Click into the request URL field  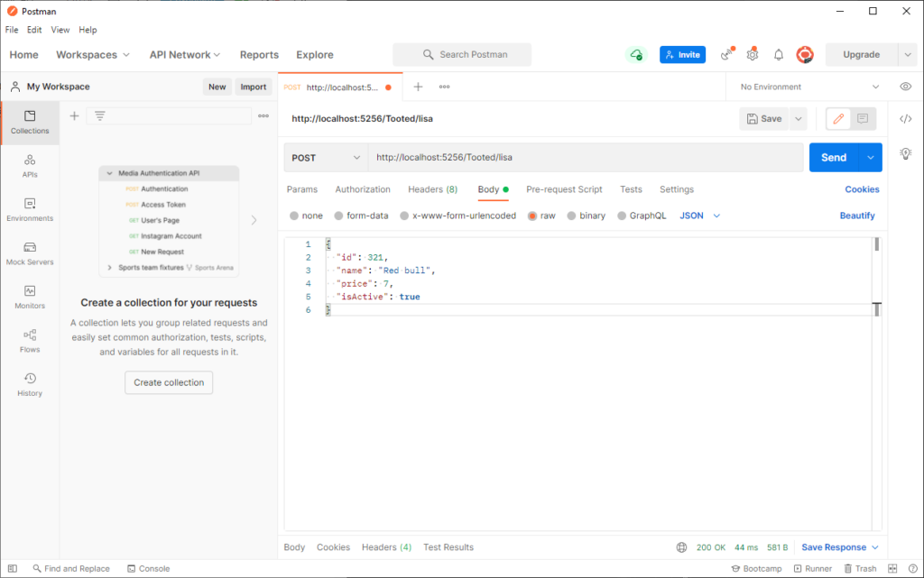pos(586,158)
